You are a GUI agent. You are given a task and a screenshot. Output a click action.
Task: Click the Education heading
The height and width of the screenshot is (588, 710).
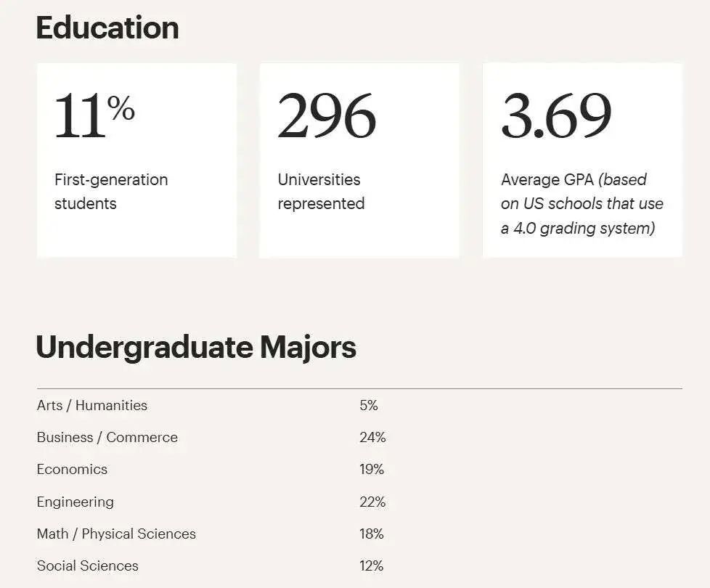tap(107, 28)
